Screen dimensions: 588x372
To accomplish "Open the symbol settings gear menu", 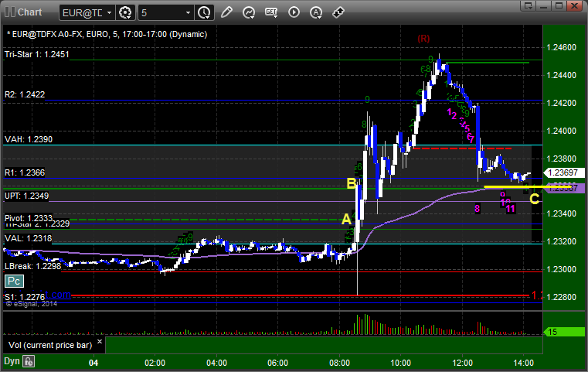I will point(125,12).
